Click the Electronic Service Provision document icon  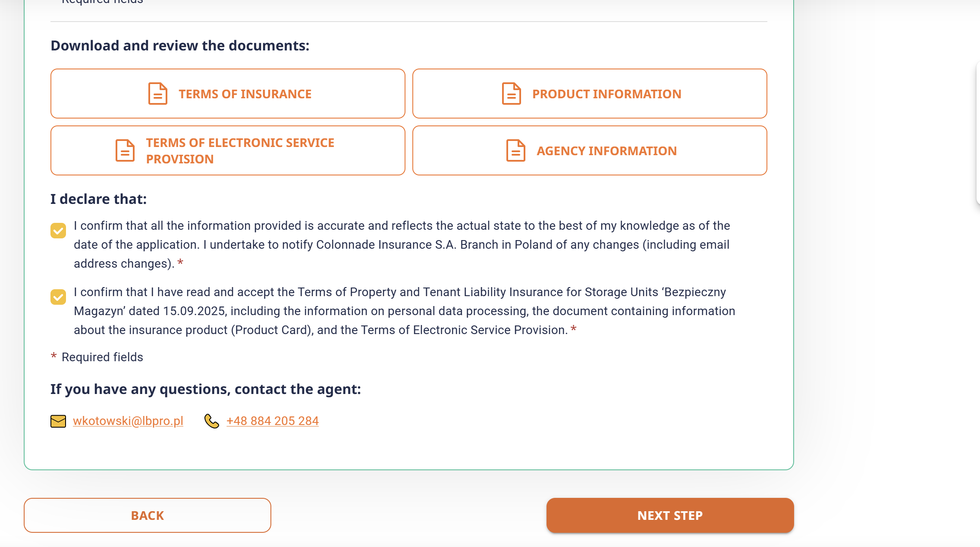125,150
